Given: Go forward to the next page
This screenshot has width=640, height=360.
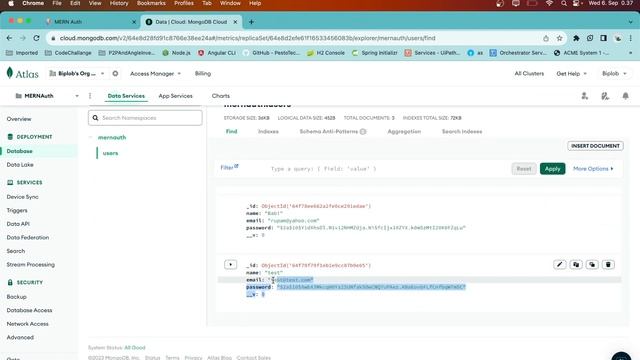Looking at the screenshot, I should click(23, 38).
